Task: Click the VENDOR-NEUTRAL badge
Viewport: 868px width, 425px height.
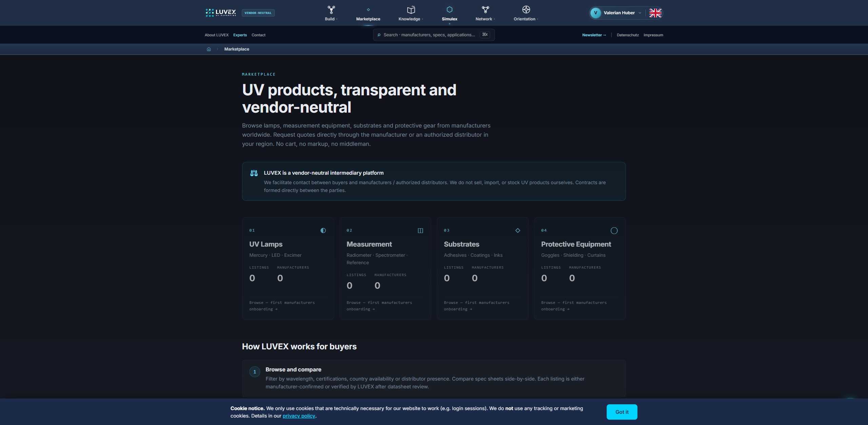Action: [258, 13]
